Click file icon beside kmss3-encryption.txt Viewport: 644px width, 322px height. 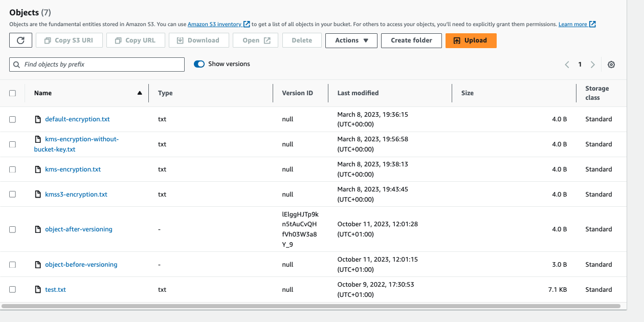coord(37,195)
